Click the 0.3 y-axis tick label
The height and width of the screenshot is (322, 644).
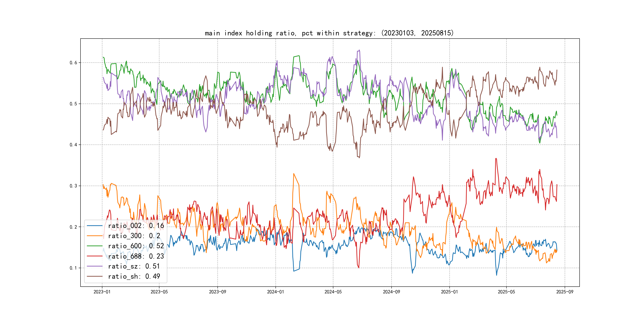coord(73,186)
